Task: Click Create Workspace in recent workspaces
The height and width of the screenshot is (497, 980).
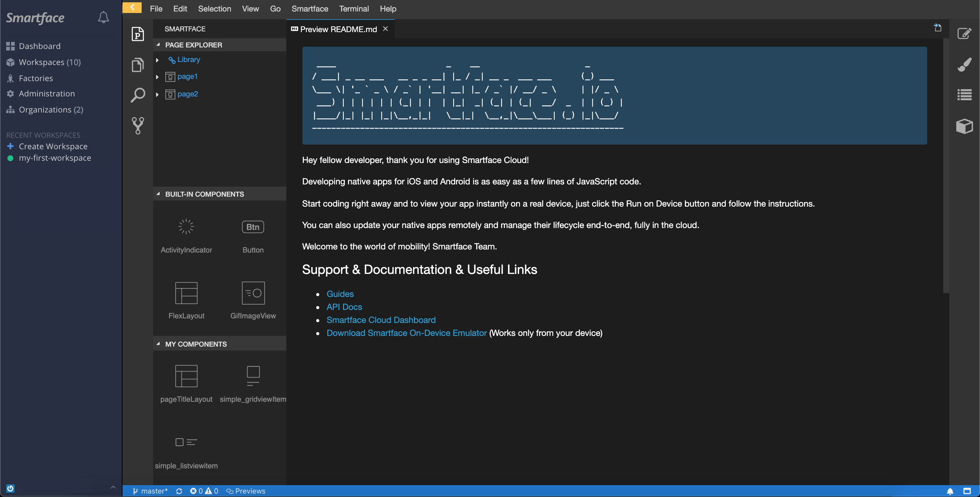Action: 53,146
